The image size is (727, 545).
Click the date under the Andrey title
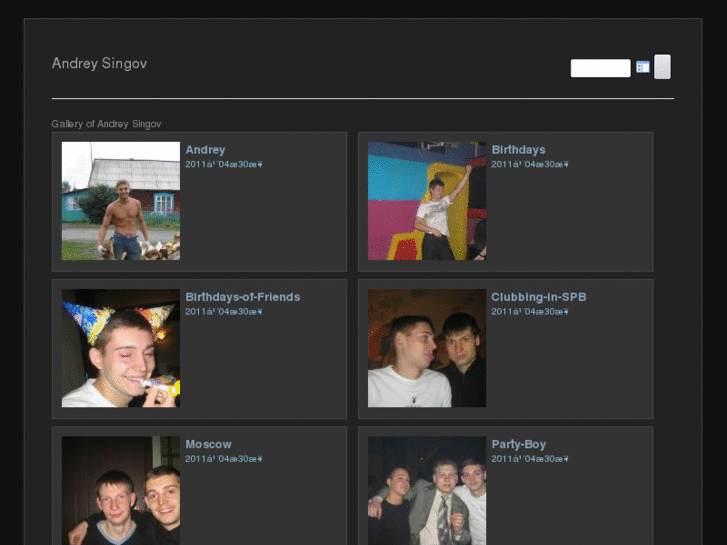223,164
